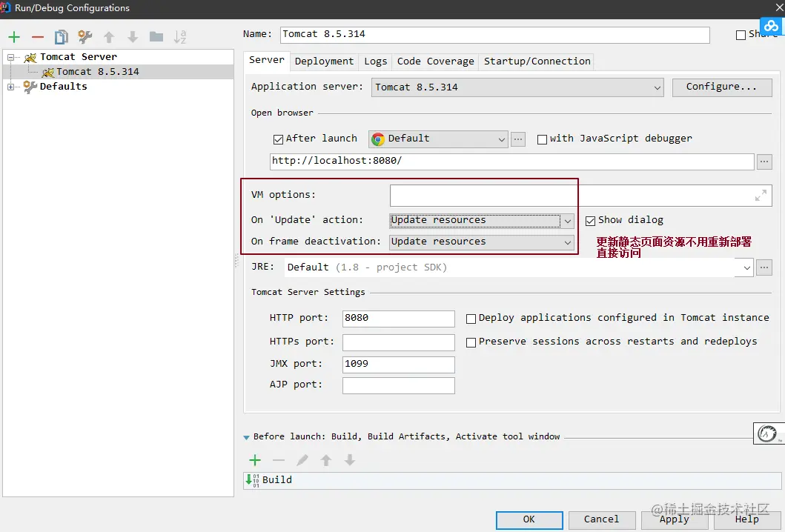This screenshot has height=532, width=785.
Task: Click the blue cloud icon
Action: pos(772,25)
